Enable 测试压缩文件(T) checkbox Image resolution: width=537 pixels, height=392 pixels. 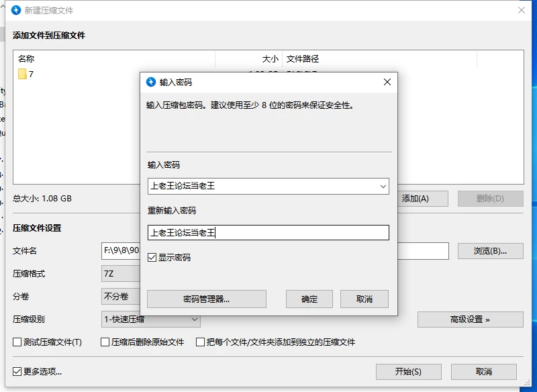[x=17, y=342]
